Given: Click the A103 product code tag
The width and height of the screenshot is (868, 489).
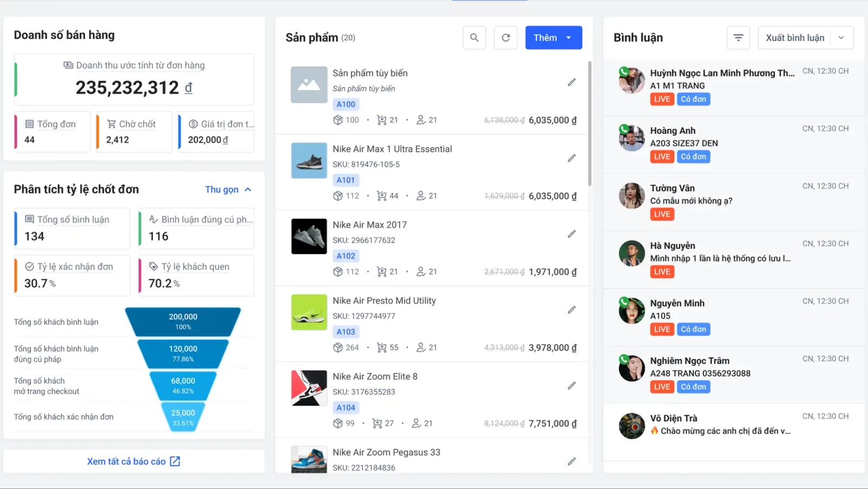Looking at the screenshot, I should (346, 332).
